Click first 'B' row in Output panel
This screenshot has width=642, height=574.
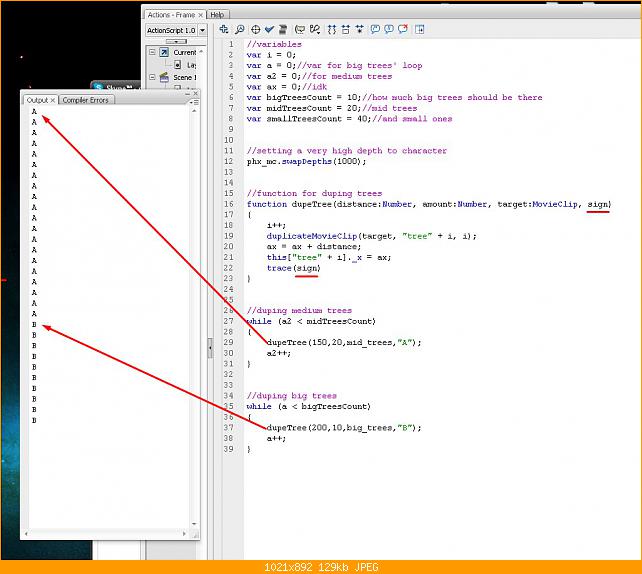click(x=34, y=324)
